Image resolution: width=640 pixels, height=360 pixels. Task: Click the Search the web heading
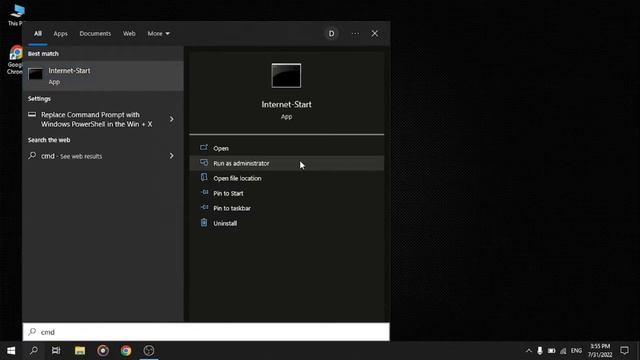point(49,140)
